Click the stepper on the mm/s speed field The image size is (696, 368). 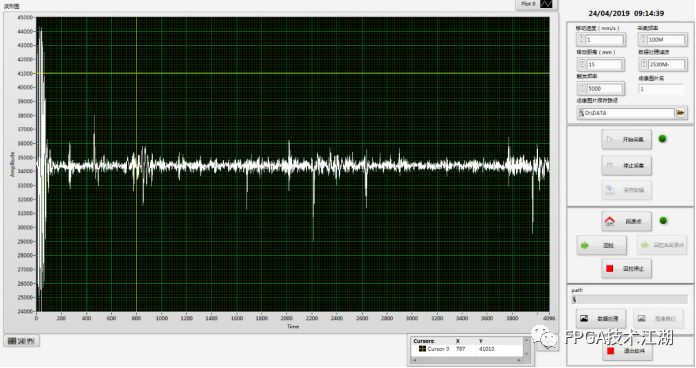581,40
